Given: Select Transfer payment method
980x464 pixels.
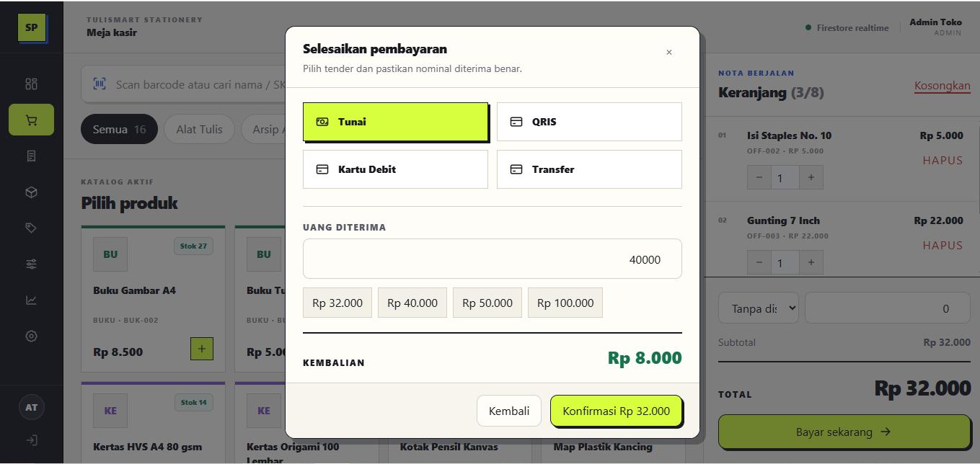Looking at the screenshot, I should coord(589,169).
